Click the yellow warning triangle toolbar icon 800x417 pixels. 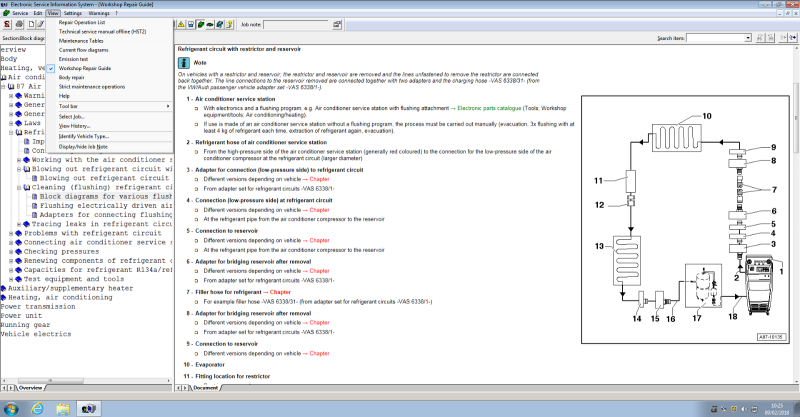click(182, 23)
